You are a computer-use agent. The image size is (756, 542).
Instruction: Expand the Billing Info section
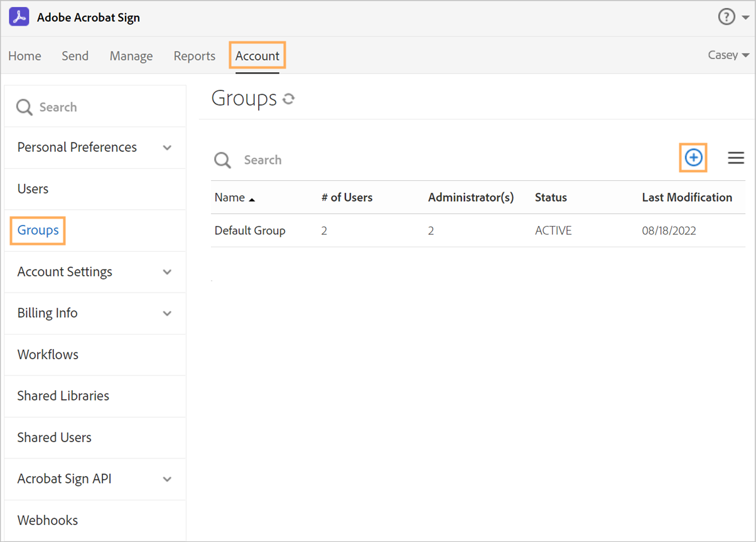[167, 313]
